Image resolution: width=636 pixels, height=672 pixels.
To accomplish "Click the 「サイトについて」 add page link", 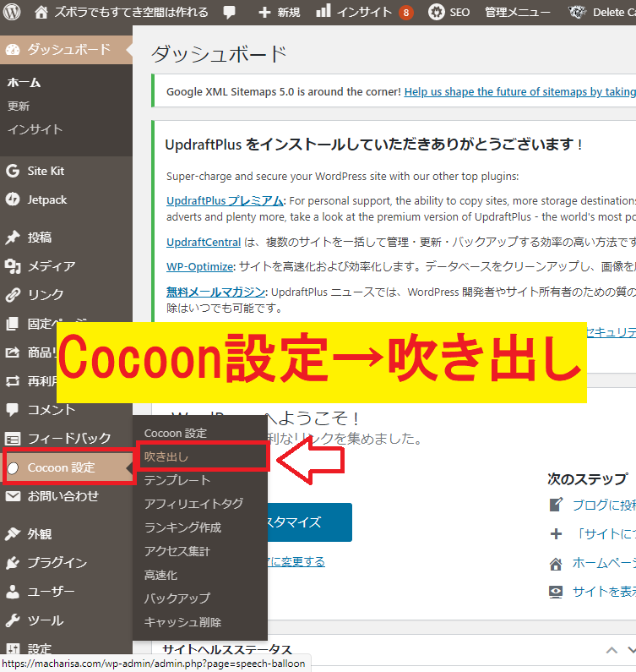I will click(x=604, y=534).
